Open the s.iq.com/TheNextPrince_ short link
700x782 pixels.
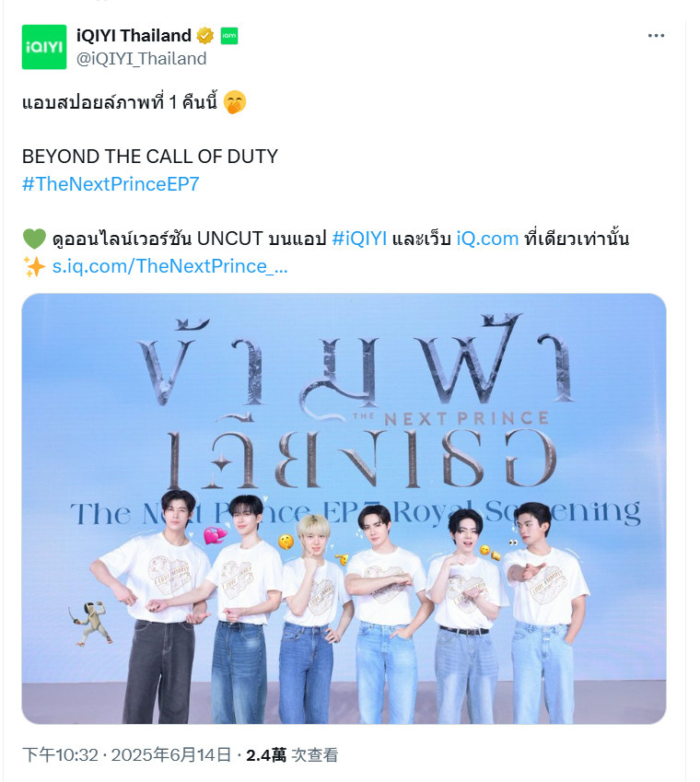point(170,266)
